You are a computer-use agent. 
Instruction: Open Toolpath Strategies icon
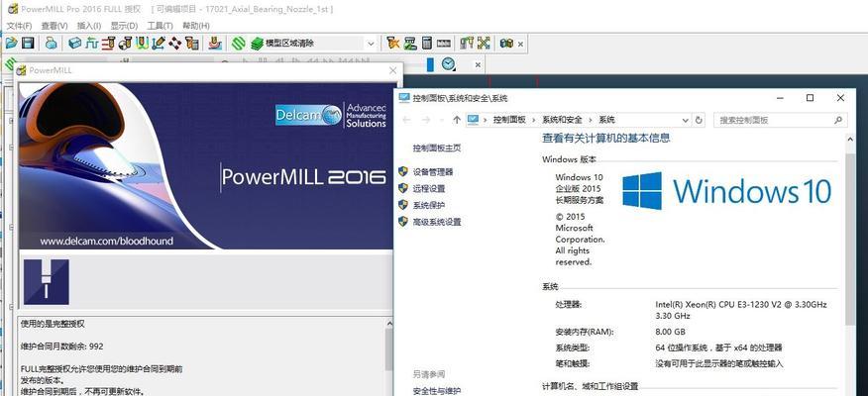(215, 43)
